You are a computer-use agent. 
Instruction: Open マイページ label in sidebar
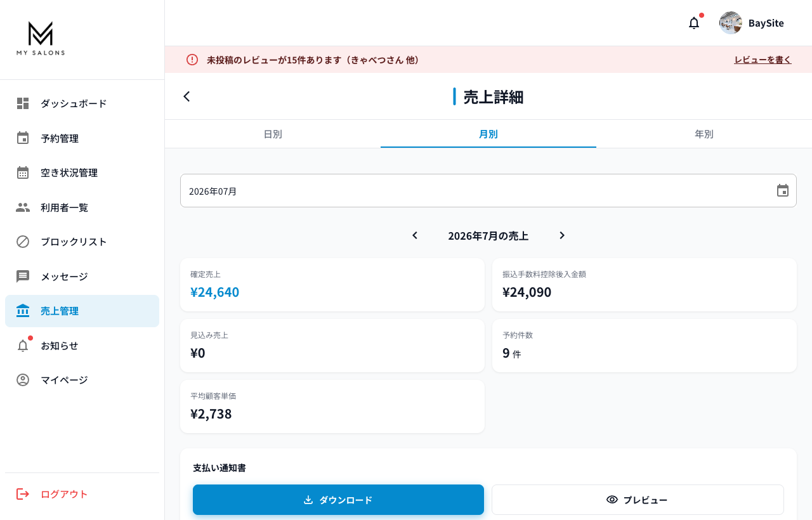click(64, 380)
